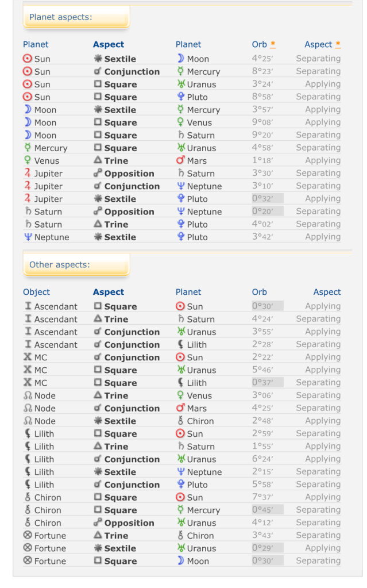Open the "Other aspects:" section tab
The width and height of the screenshot is (367, 588).
[76, 265]
